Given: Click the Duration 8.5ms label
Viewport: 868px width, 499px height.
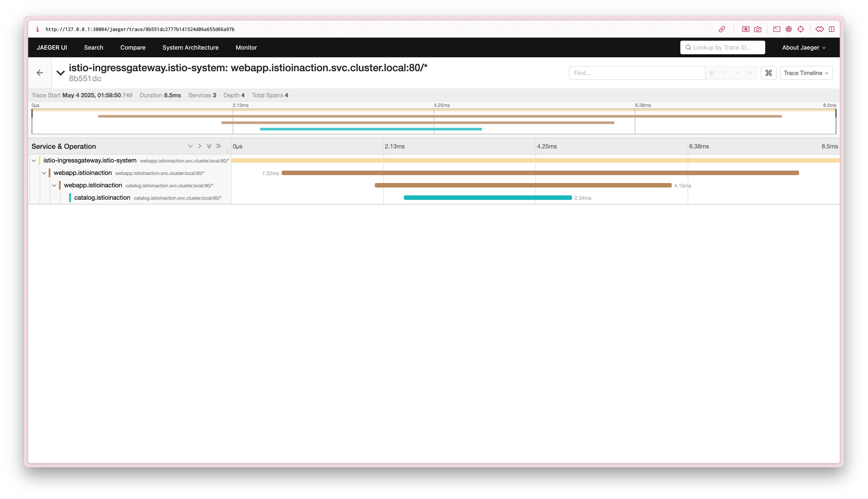Looking at the screenshot, I should pyautogui.click(x=160, y=95).
